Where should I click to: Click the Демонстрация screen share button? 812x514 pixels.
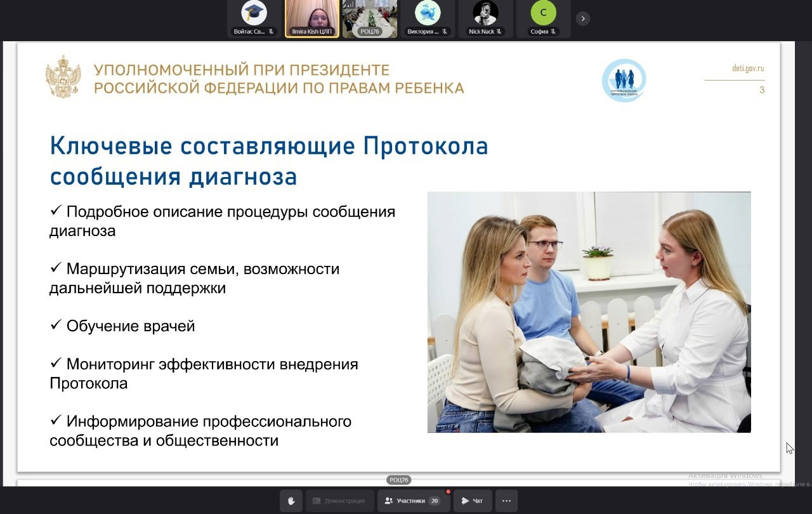pyautogui.click(x=339, y=501)
